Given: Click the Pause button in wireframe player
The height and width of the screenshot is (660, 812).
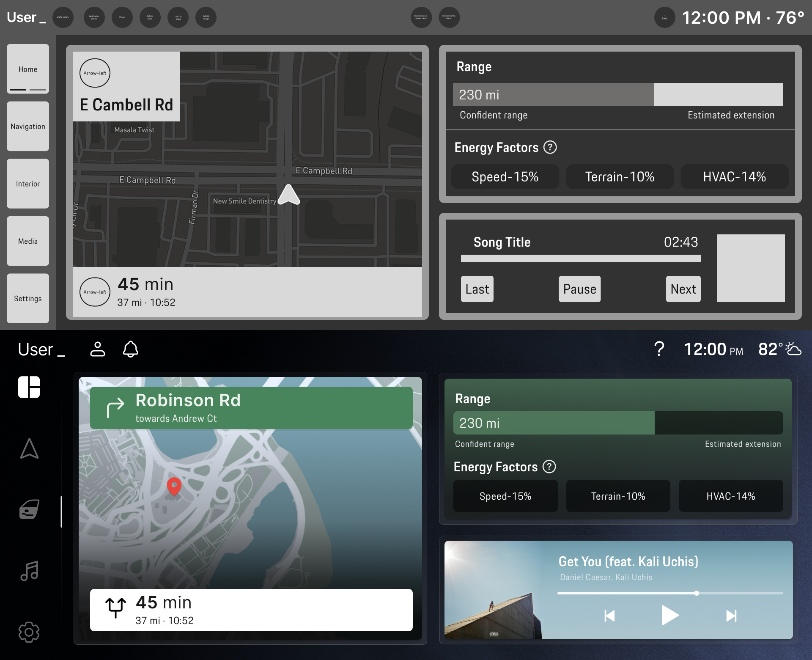Looking at the screenshot, I should 579,289.
